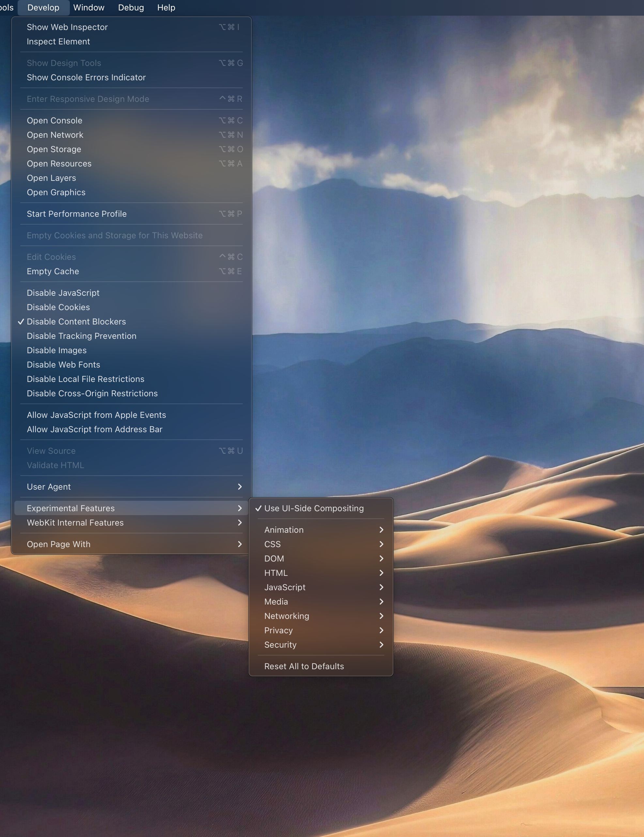Click Allow JavaScript from Apple Events
644x837 pixels.
click(x=97, y=415)
